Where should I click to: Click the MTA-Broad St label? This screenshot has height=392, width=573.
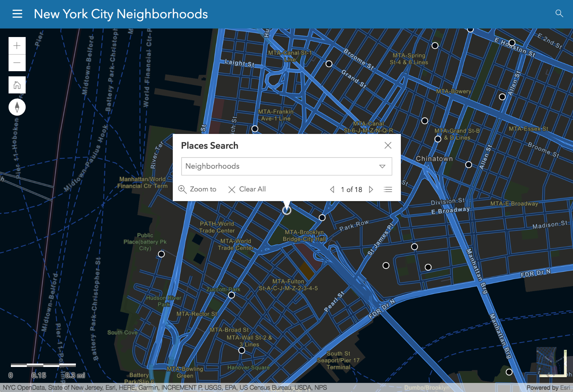tap(229, 330)
